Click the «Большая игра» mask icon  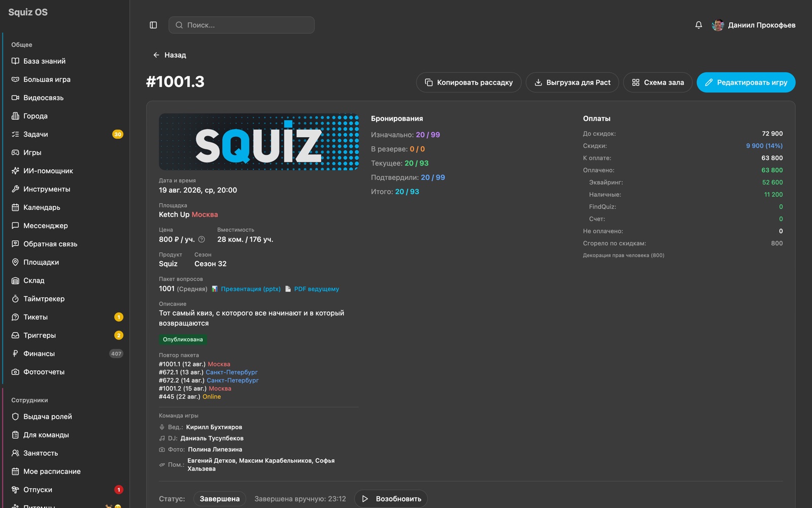pos(15,79)
